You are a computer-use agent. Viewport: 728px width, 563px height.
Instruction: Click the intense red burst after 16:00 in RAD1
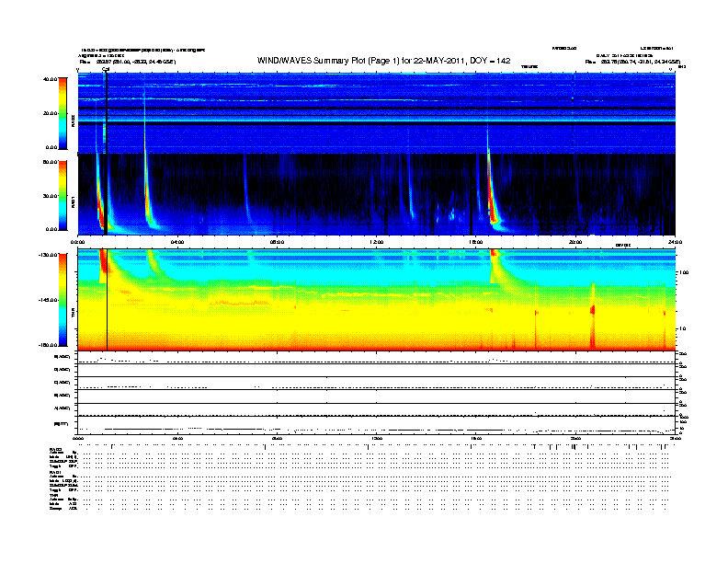492,195
